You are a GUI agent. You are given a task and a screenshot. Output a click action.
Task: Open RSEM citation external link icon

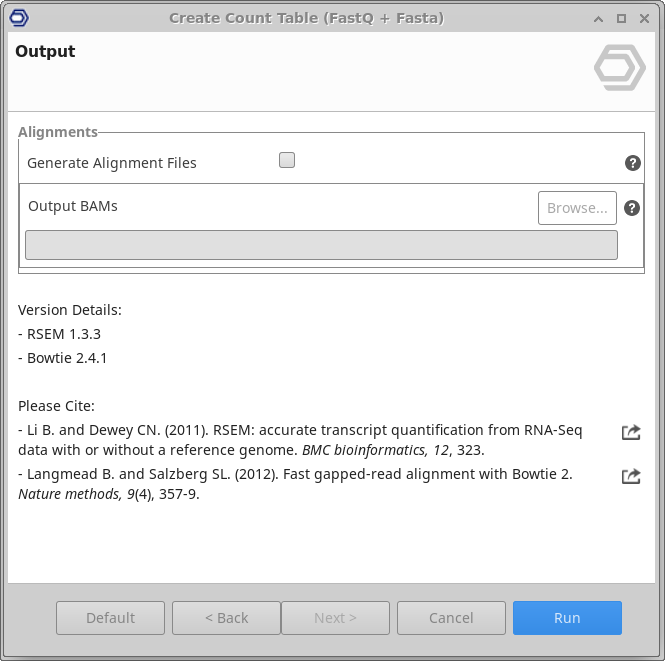tap(631, 432)
